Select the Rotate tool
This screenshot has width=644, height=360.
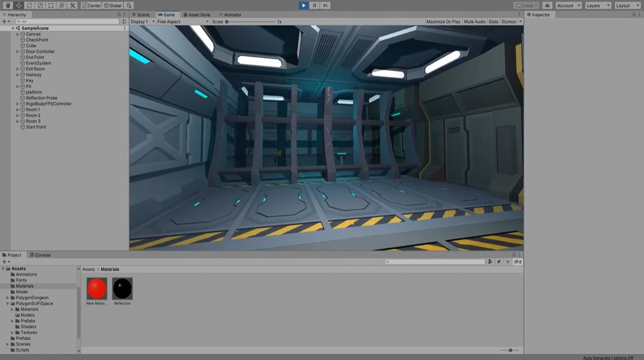pos(29,5)
